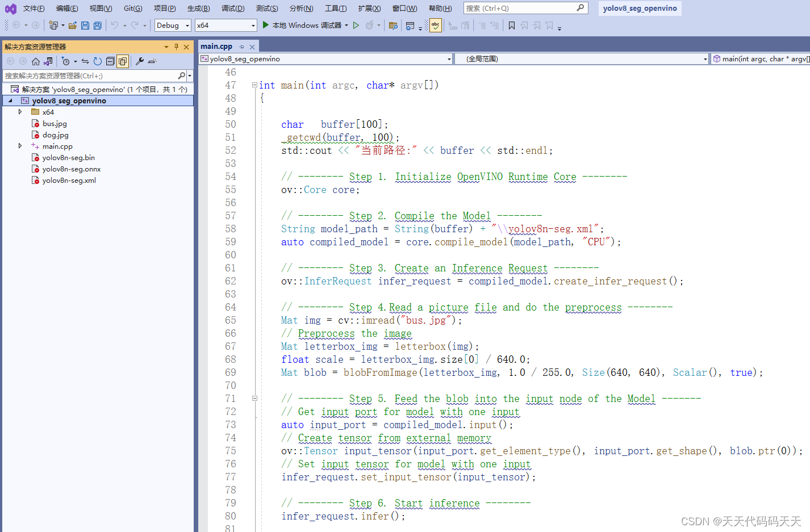Open the 编辑(E) menu

click(x=67, y=8)
